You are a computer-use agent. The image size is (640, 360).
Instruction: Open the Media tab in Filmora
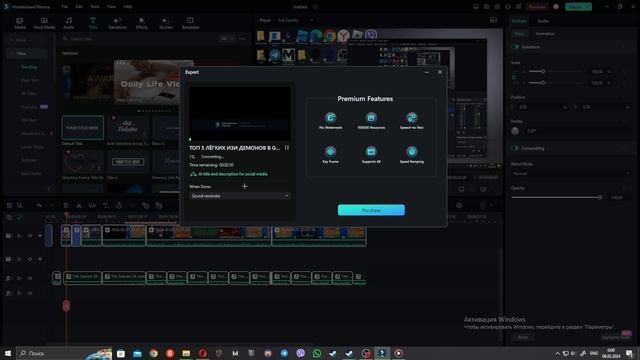click(x=20, y=23)
